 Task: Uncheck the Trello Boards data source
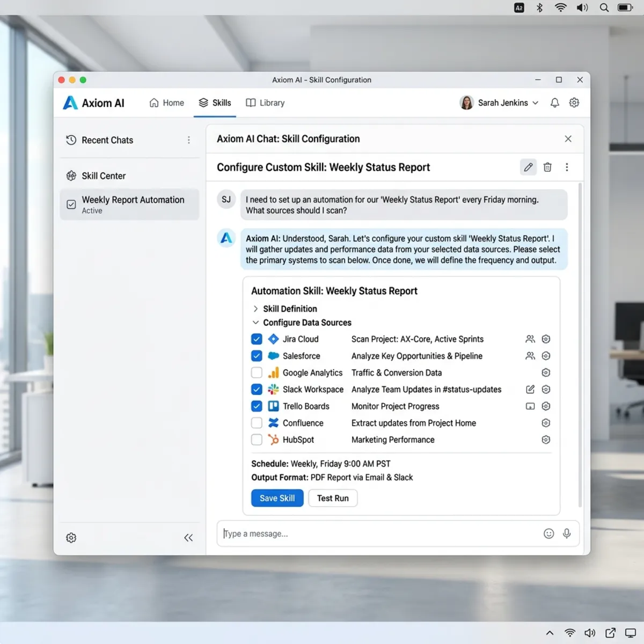click(257, 406)
